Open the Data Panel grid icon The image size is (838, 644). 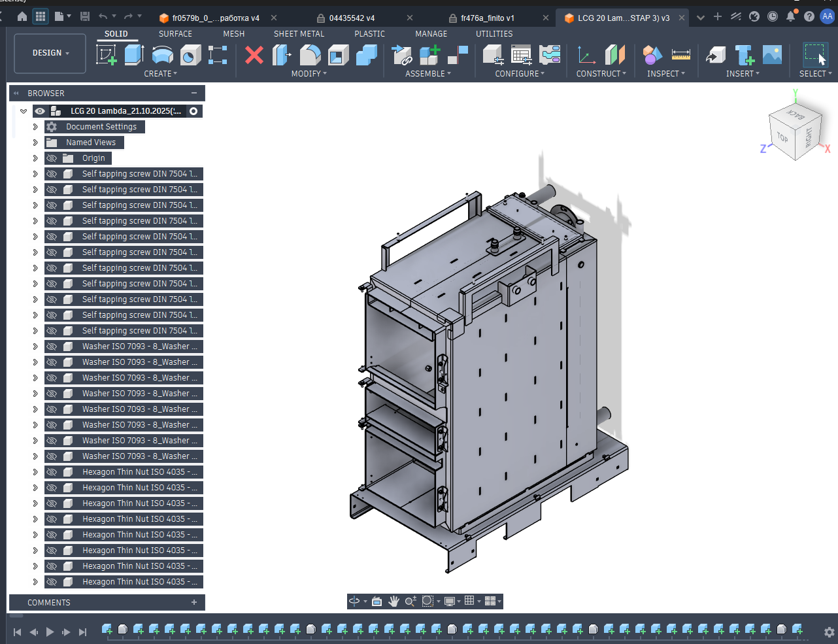pyautogui.click(x=41, y=17)
